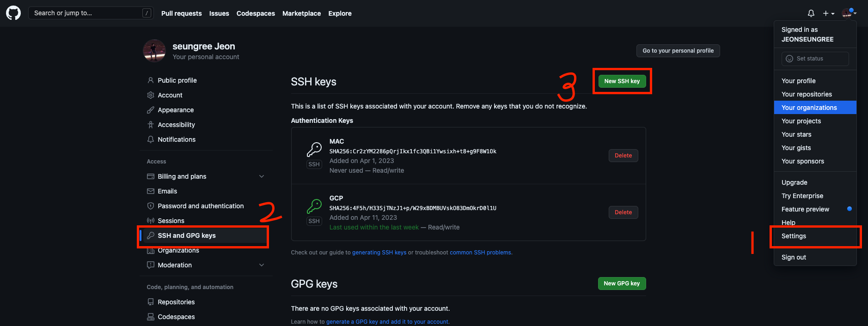Open Repositories settings in sidebar
The height and width of the screenshot is (326, 868).
click(x=206, y=302)
